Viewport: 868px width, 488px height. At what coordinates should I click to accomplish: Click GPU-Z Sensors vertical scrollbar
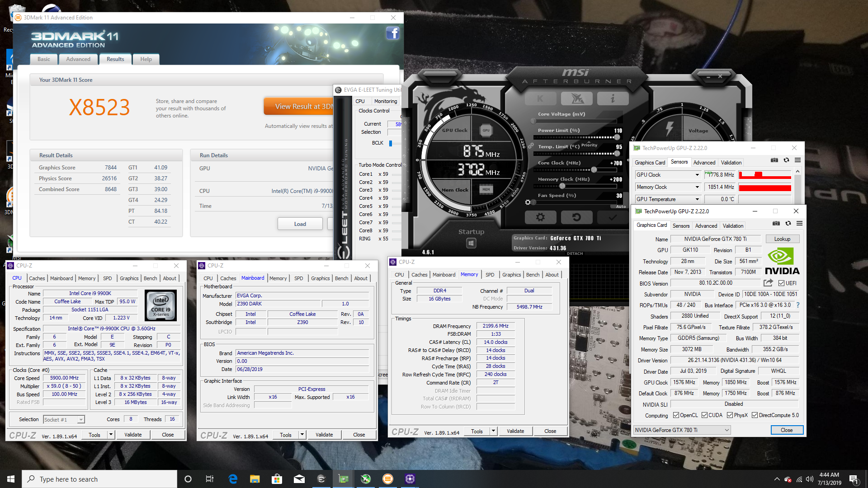(797, 187)
